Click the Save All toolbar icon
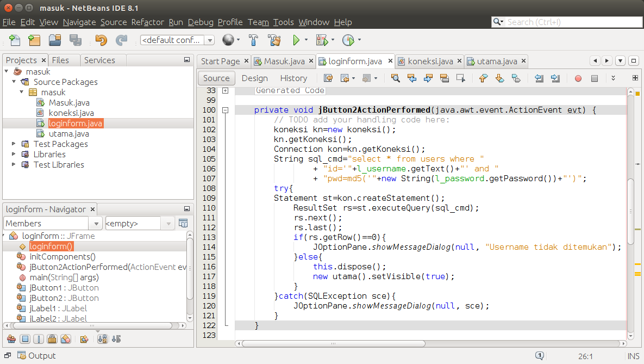This screenshot has height=364, width=644. [75, 40]
